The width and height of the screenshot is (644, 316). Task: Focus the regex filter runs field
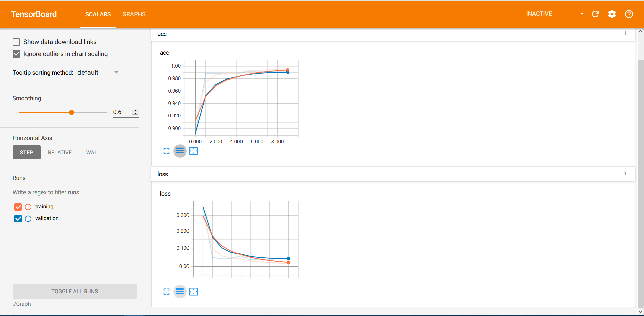coord(75,192)
